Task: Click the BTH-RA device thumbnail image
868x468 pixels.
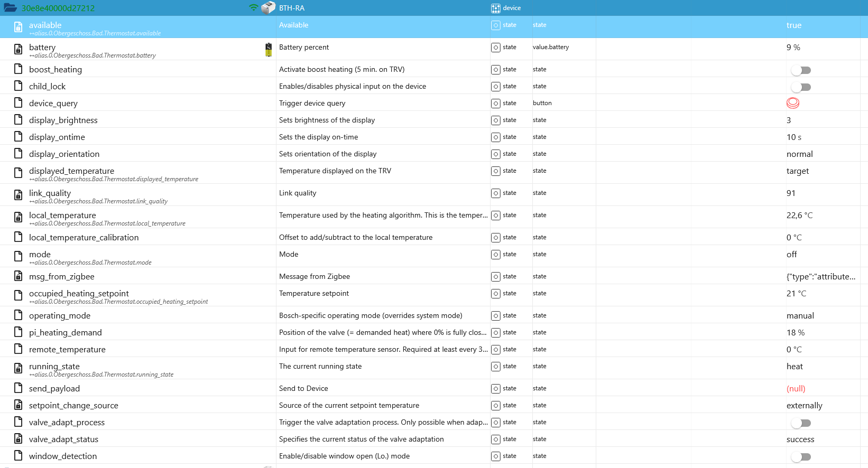Action: pos(269,8)
